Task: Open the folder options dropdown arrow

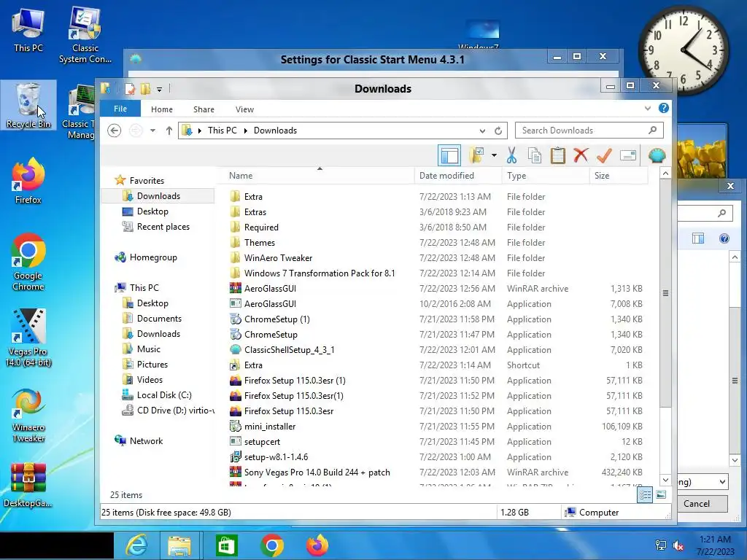Action: [x=494, y=155]
